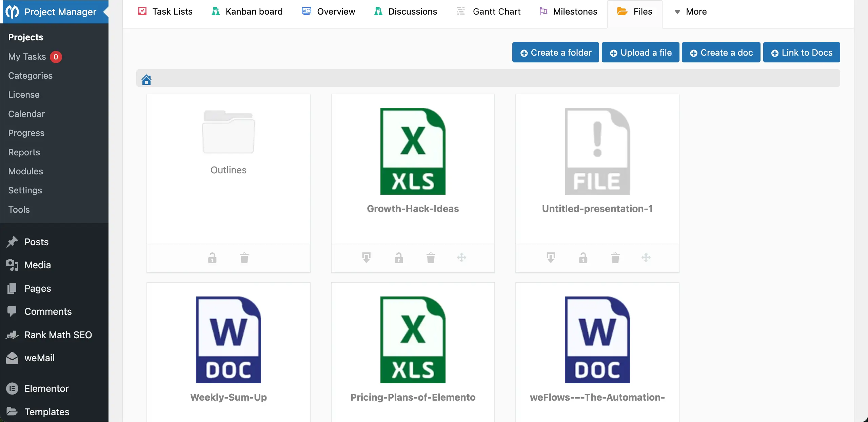This screenshot has width=868, height=422.
Task: Toggle lock on Untitled-presentation-1 file
Action: point(583,258)
